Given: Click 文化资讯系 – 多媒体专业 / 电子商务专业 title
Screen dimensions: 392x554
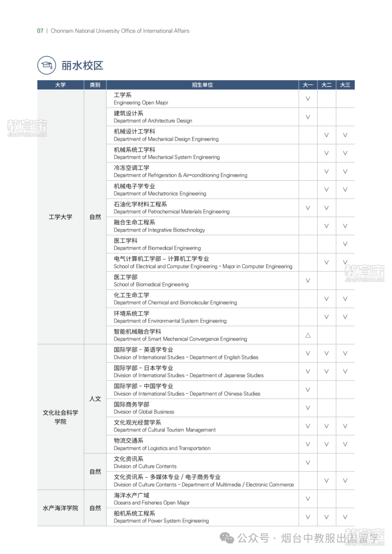Looking at the screenshot, I should 167,477.
